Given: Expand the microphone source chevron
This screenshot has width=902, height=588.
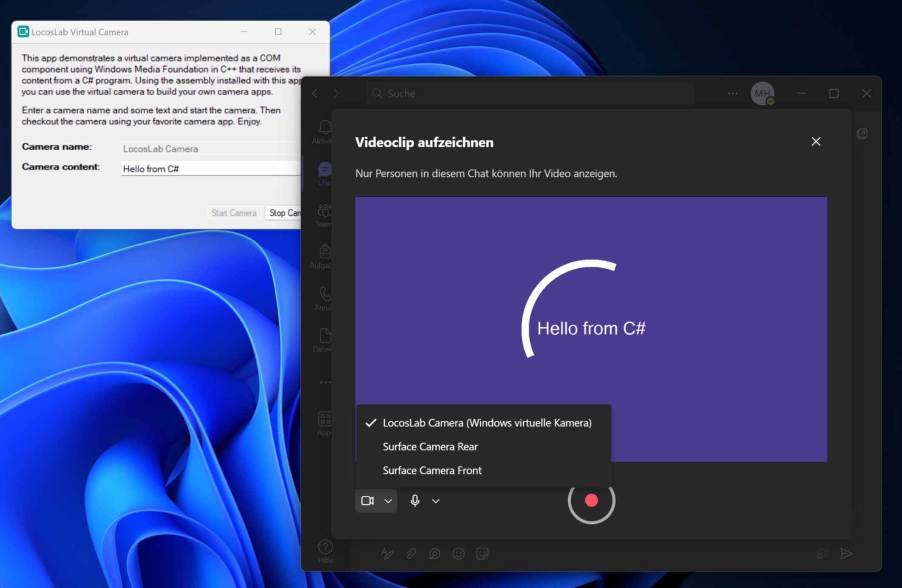Looking at the screenshot, I should [436, 500].
